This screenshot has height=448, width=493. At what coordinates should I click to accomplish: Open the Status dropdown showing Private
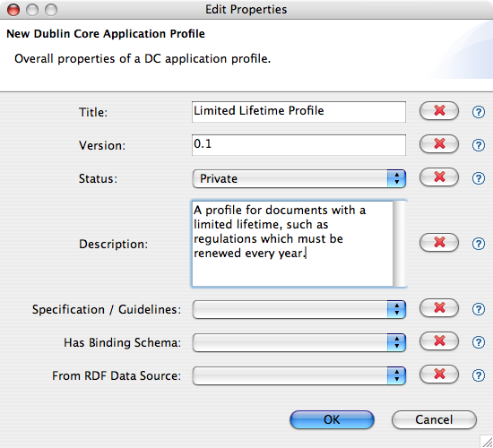coord(299,178)
